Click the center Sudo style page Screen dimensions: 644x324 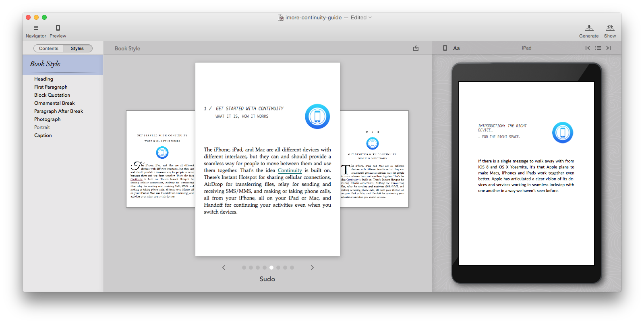267,159
